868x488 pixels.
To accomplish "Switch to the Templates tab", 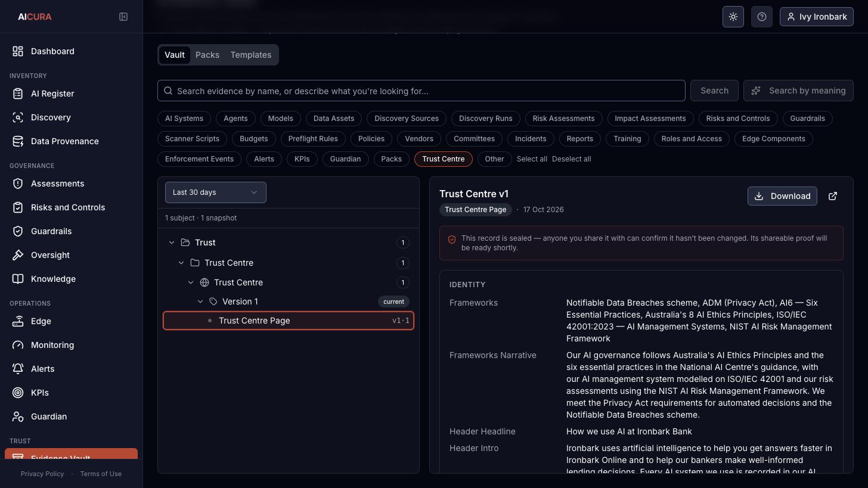I will [x=251, y=55].
